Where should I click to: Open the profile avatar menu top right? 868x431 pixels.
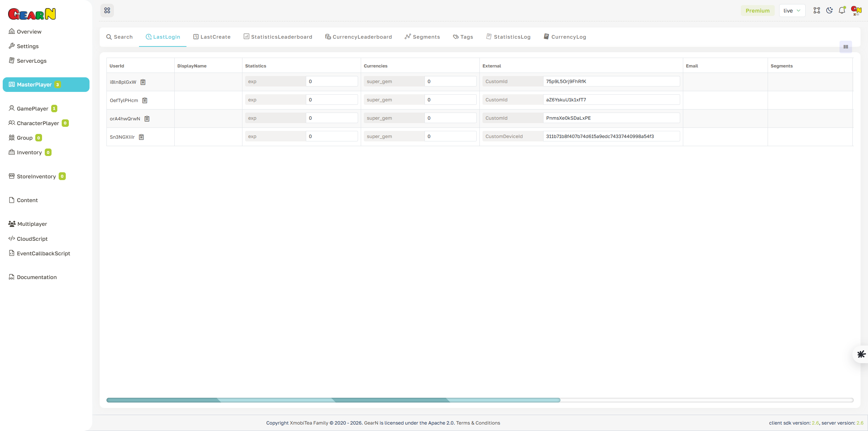(856, 10)
